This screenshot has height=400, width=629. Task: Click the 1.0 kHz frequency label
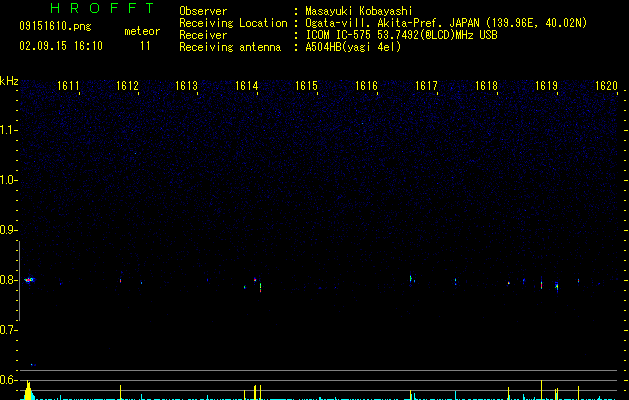[x=8, y=180]
